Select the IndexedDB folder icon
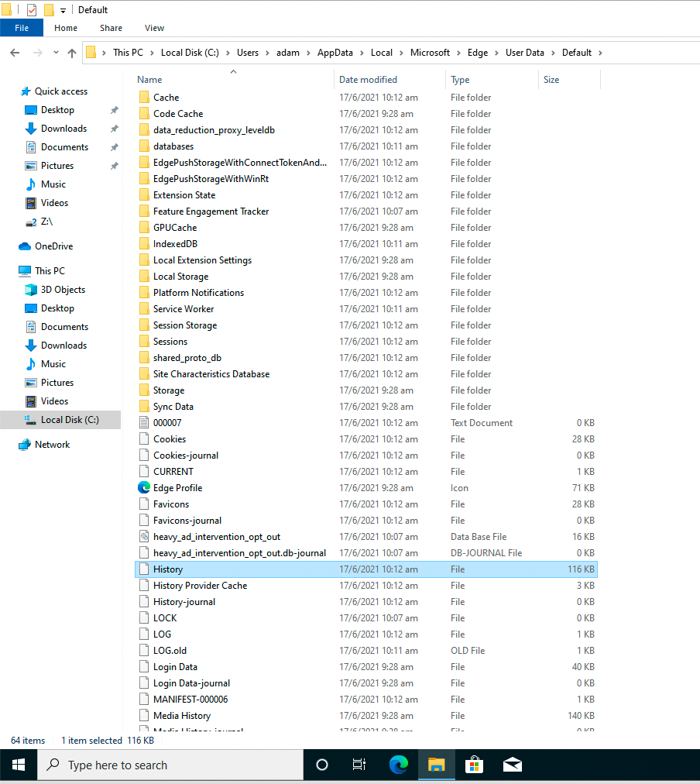Image resolution: width=700 pixels, height=784 pixels. coord(144,243)
